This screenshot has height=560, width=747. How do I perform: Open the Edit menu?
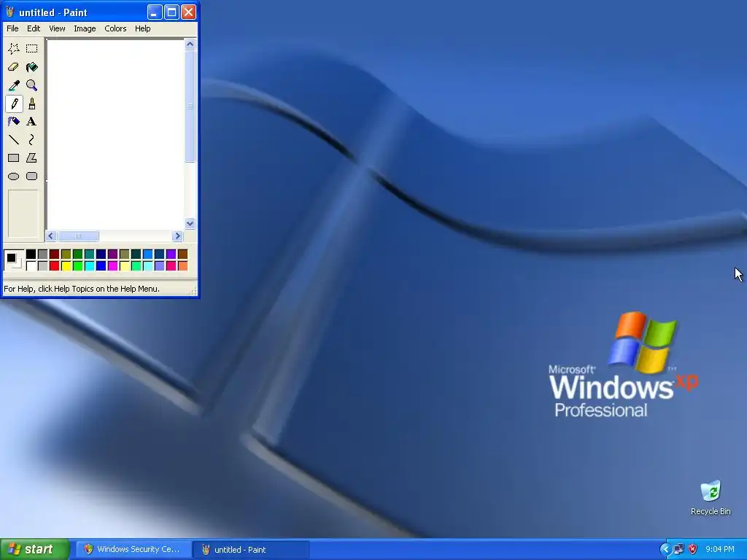point(34,28)
